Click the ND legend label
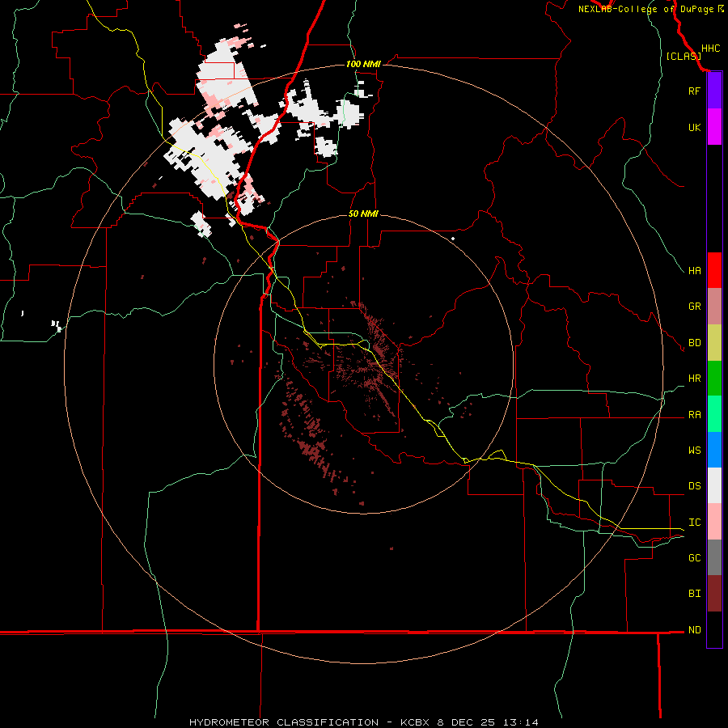728x728 pixels. 694,630
